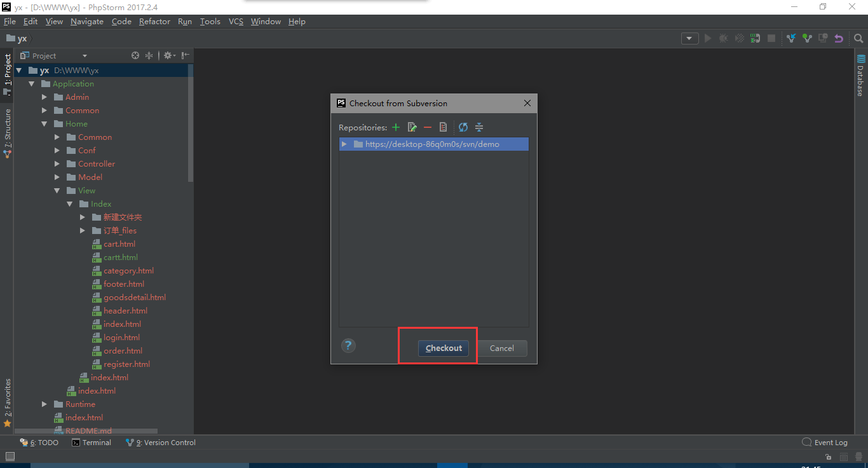The height and width of the screenshot is (468, 868).
Task: Collapse all repository tree nodes
Action: click(x=480, y=127)
